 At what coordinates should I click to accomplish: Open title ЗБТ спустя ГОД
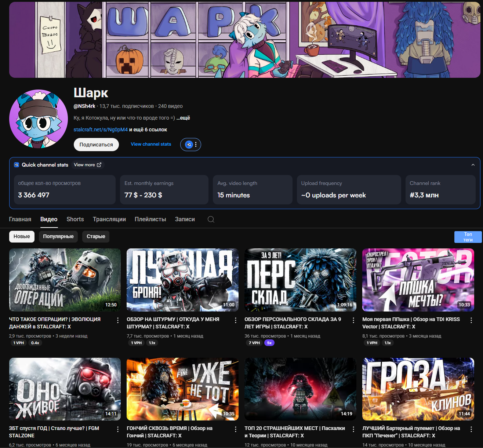coord(54,432)
